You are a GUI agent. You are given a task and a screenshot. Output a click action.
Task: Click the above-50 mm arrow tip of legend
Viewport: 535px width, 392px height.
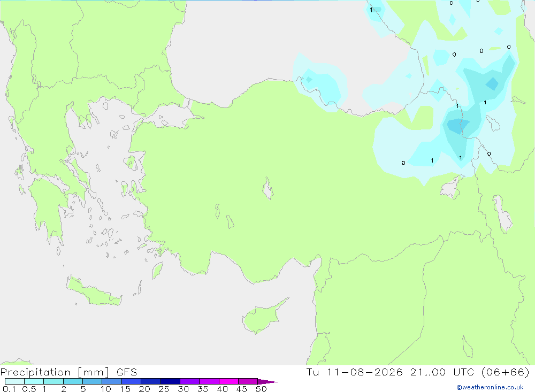click(267, 382)
